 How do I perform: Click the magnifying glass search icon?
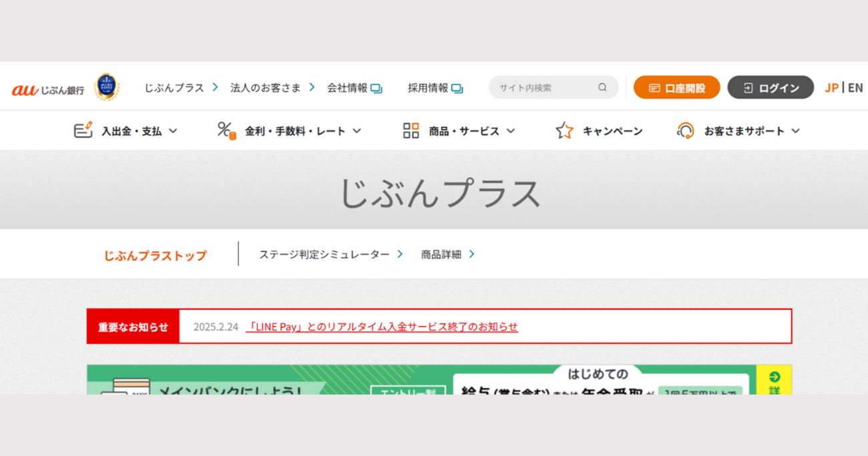pos(602,87)
